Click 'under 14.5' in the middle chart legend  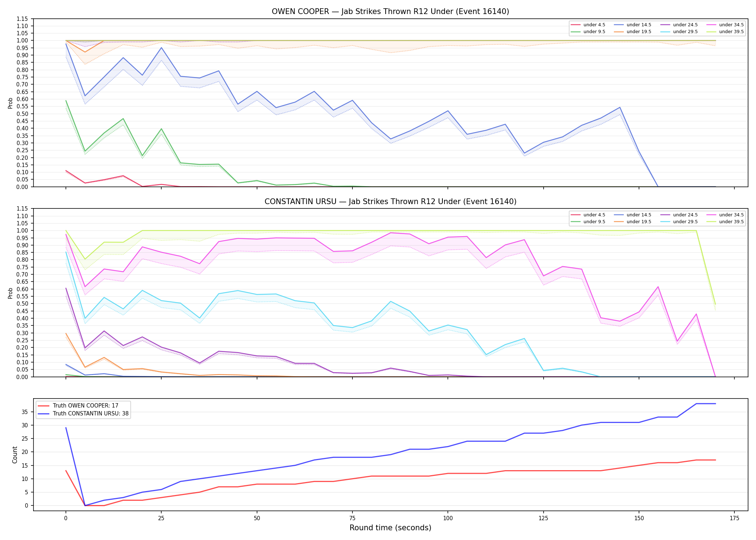(639, 215)
